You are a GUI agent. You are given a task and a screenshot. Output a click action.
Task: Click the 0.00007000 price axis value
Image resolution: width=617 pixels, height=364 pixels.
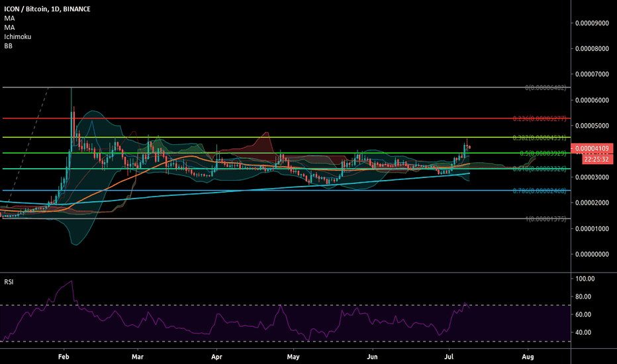tap(593, 74)
